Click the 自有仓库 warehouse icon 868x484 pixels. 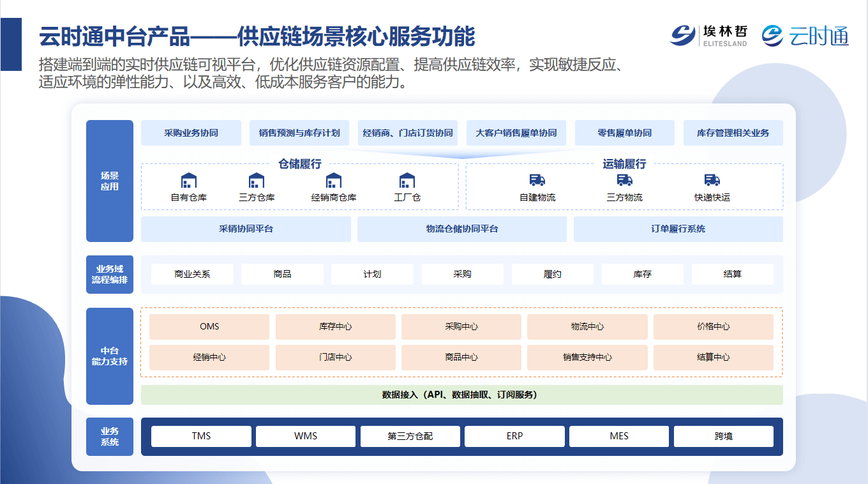(x=189, y=181)
